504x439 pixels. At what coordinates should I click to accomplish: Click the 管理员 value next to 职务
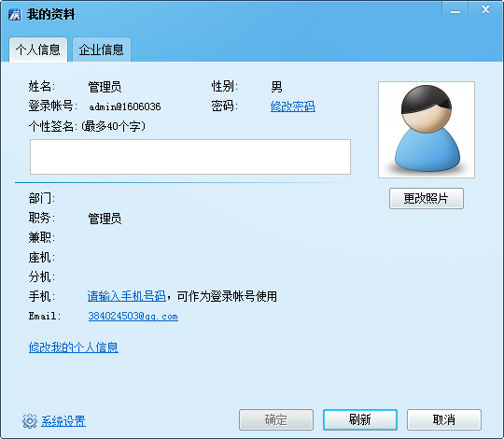coord(105,219)
